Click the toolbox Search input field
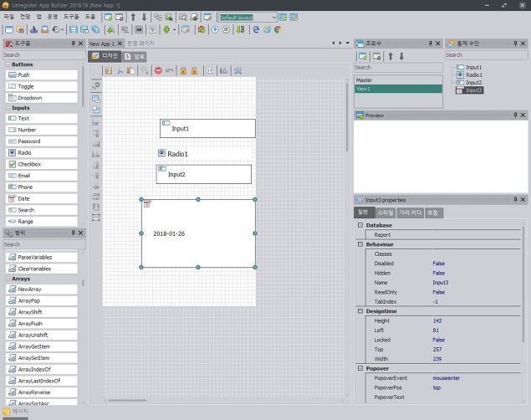Image resolution: width=531 pixels, height=420 pixels. click(x=44, y=55)
